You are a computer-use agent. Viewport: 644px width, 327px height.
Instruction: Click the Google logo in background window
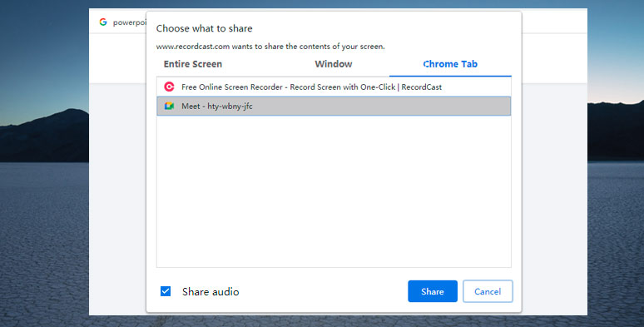pos(103,22)
